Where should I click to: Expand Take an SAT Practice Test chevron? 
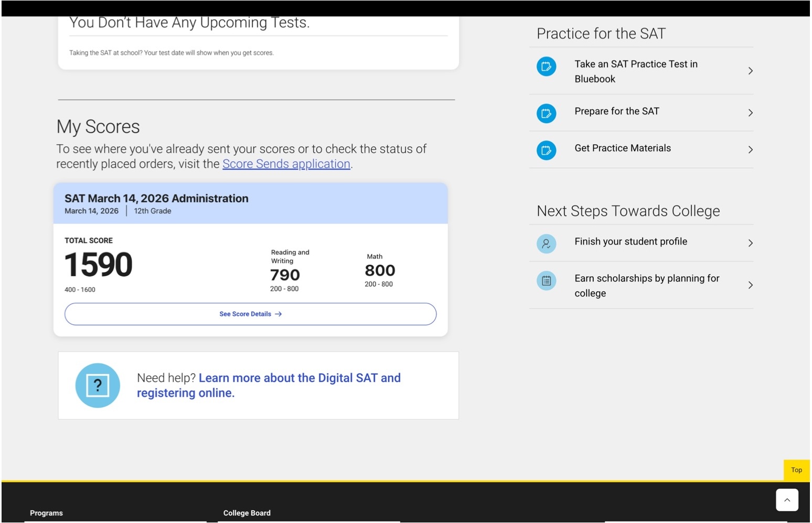[x=750, y=70]
